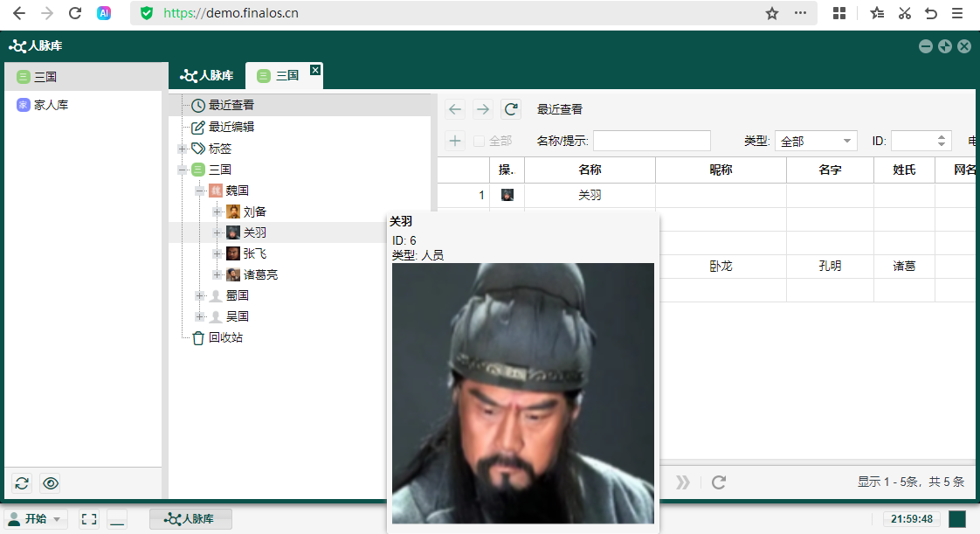Click the panel forward arrow button
The height and width of the screenshot is (534, 980).
[482, 109]
